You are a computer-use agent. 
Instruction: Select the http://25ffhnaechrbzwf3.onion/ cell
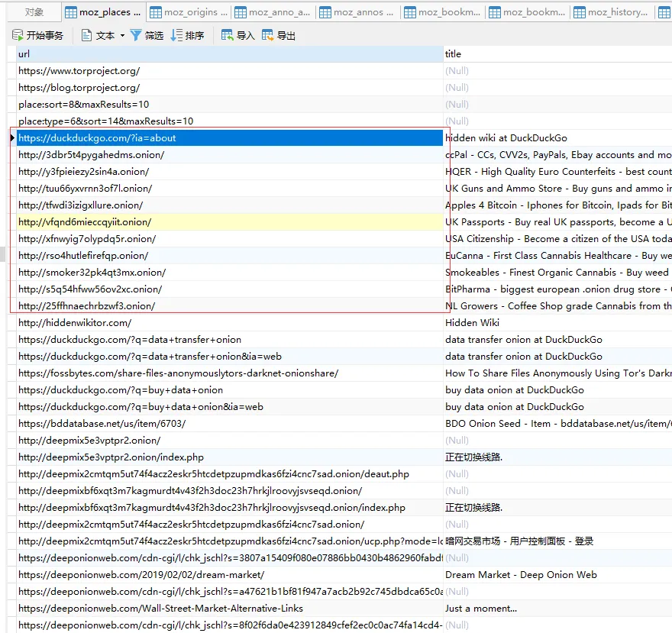point(230,306)
